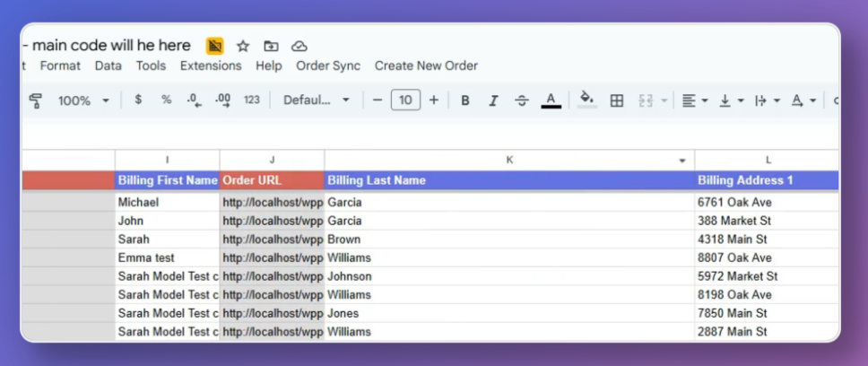868x366 pixels.
Task: Select column L header
Action: coord(768,160)
